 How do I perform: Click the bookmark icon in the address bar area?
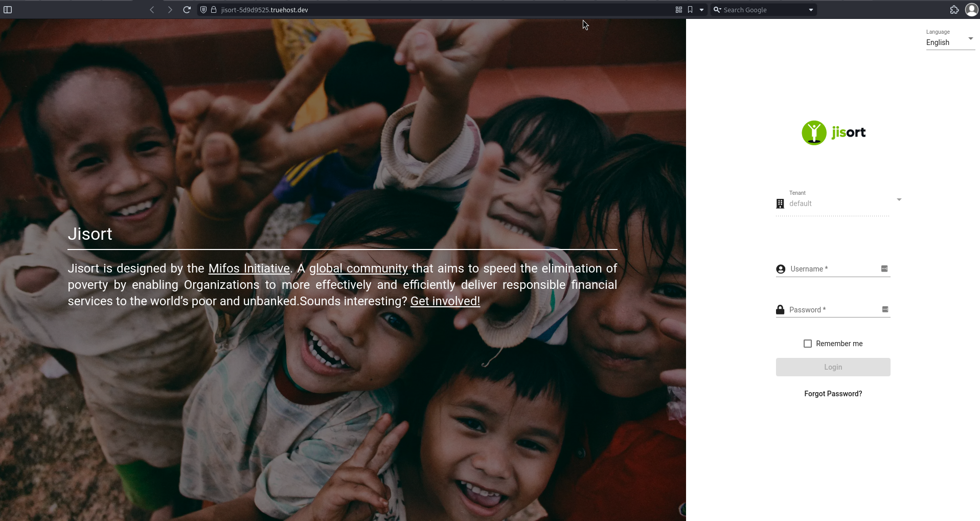coord(690,9)
